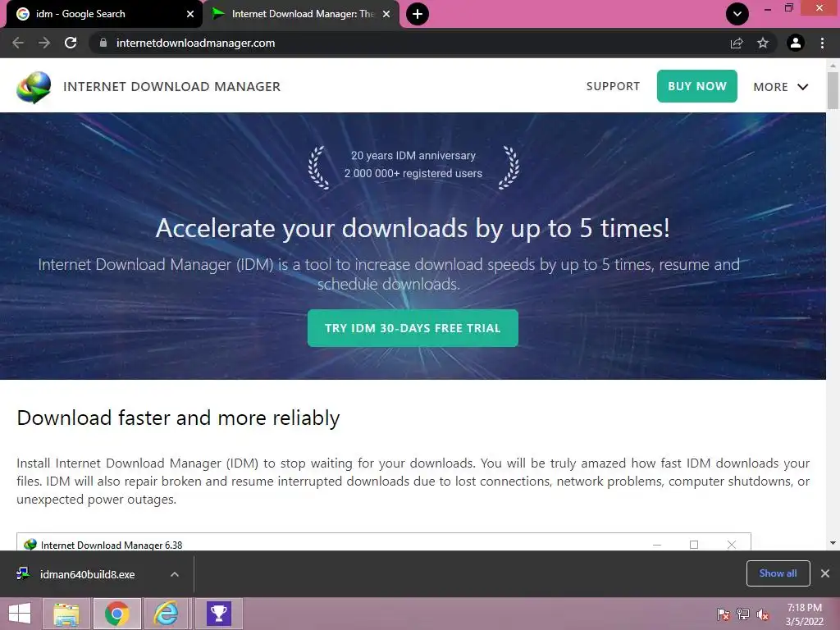Expand the MORE menu

point(781,87)
